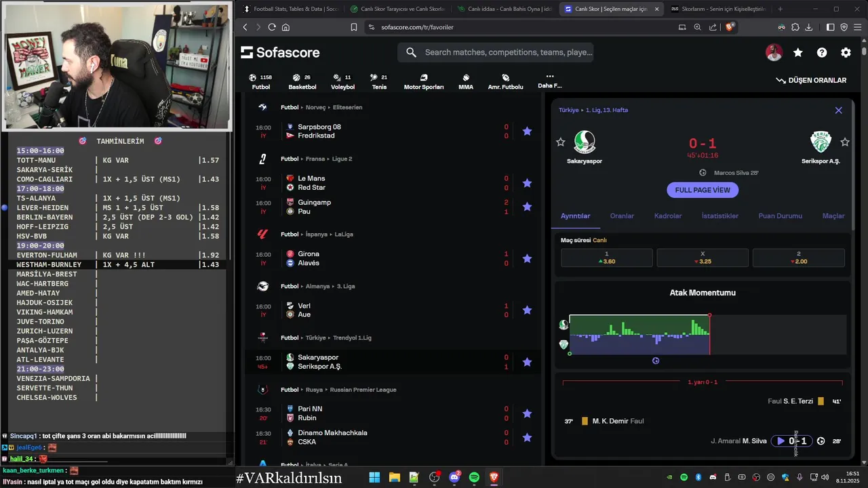868x488 pixels.
Task: Switch to the Kadrolar tab
Action: [x=668, y=216]
